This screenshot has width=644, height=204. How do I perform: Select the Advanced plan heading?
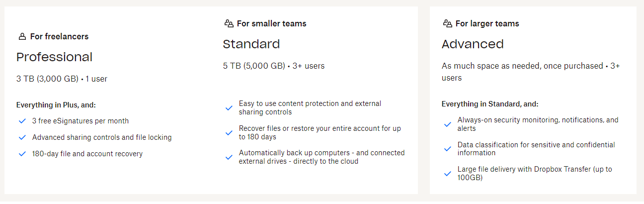pos(473,44)
